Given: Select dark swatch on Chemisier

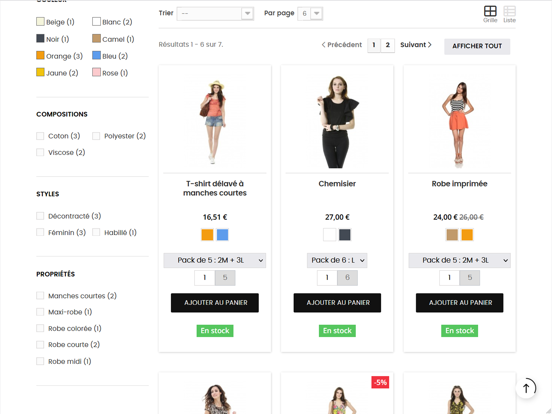Looking at the screenshot, I should click(x=345, y=235).
